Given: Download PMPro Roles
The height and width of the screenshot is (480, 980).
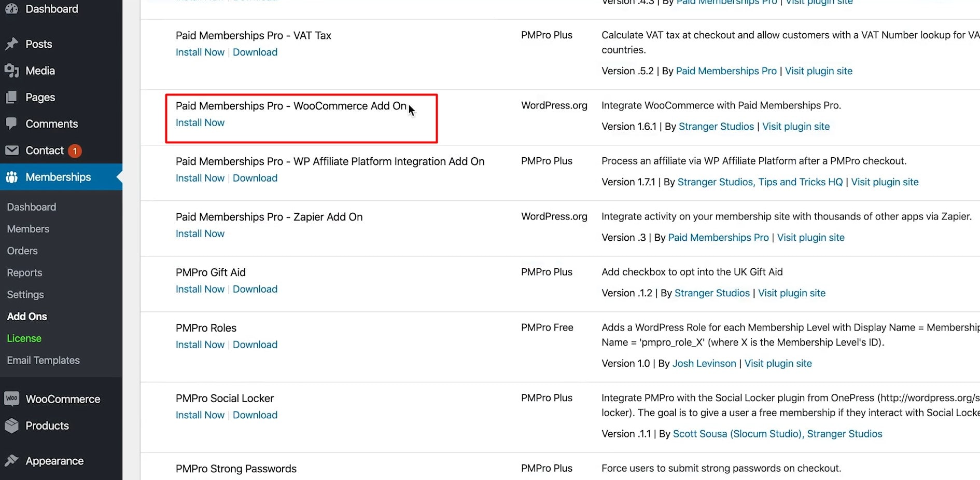Looking at the screenshot, I should coord(255,345).
